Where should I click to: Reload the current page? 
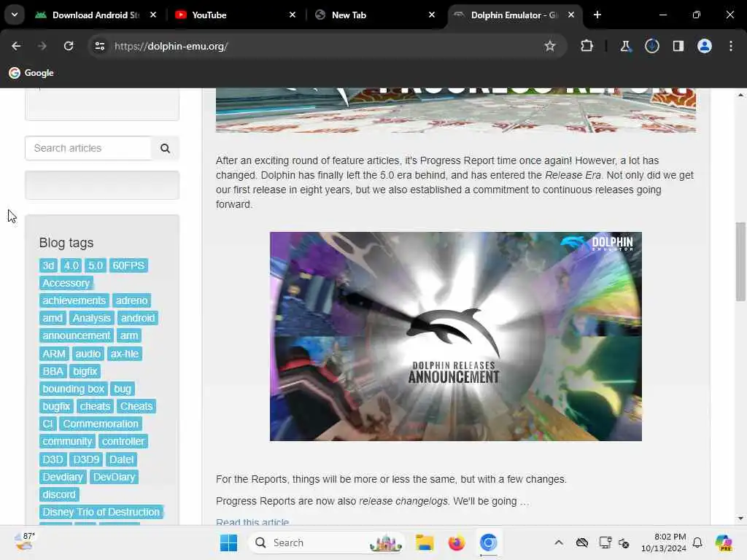click(69, 46)
